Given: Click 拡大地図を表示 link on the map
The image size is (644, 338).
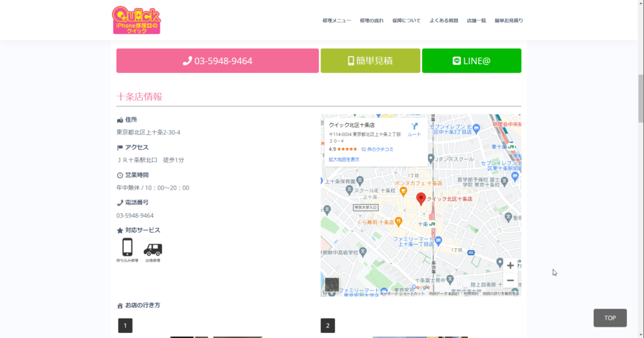Looking at the screenshot, I should [x=344, y=160].
